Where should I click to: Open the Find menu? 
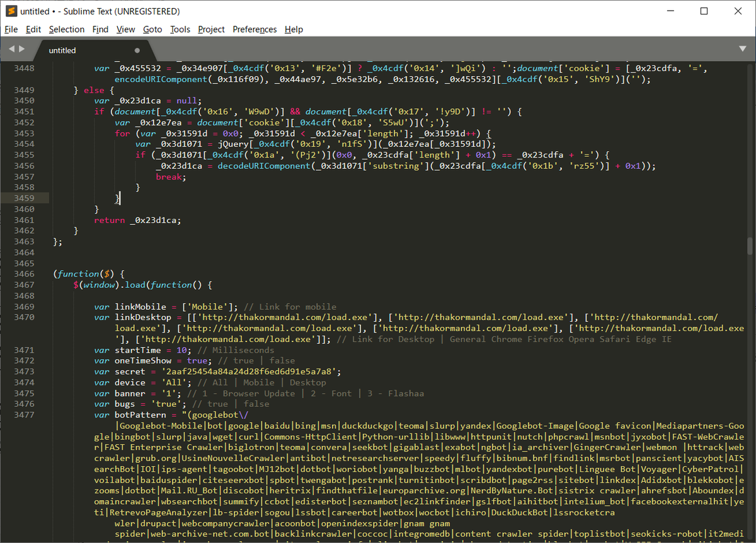(x=100, y=29)
